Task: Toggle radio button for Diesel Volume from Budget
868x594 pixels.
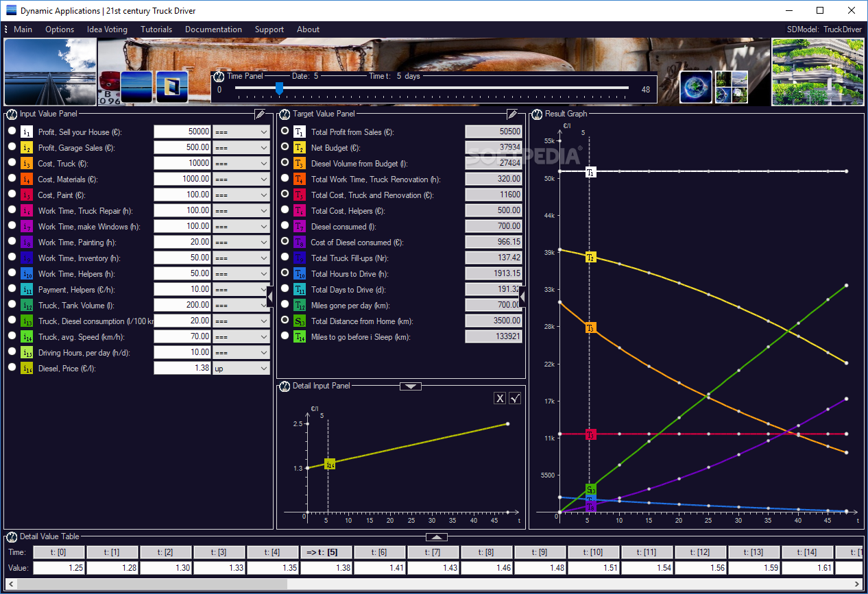Action: click(x=285, y=162)
